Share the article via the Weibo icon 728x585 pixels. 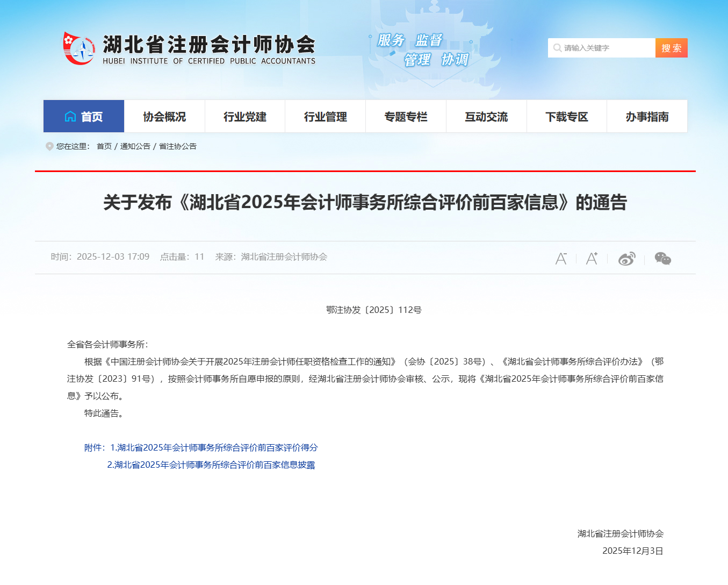[626, 259]
